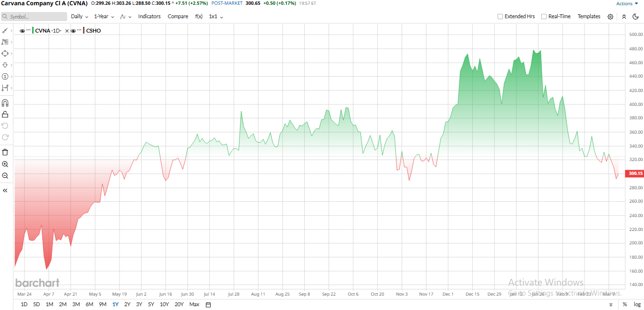The image size is (644, 310).
Task: Open the custom date range calendar
Action: point(208,304)
